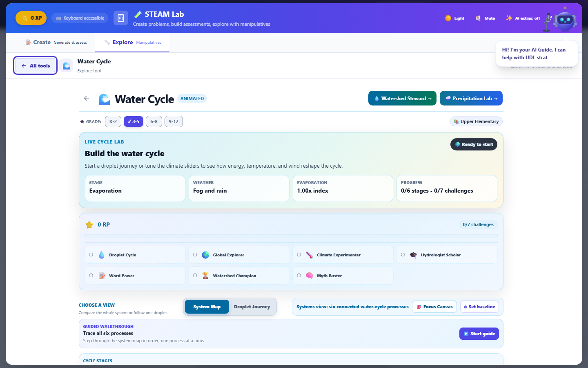The height and width of the screenshot is (368, 588).
Task: Click the 0 XP badge
Action: point(31,18)
